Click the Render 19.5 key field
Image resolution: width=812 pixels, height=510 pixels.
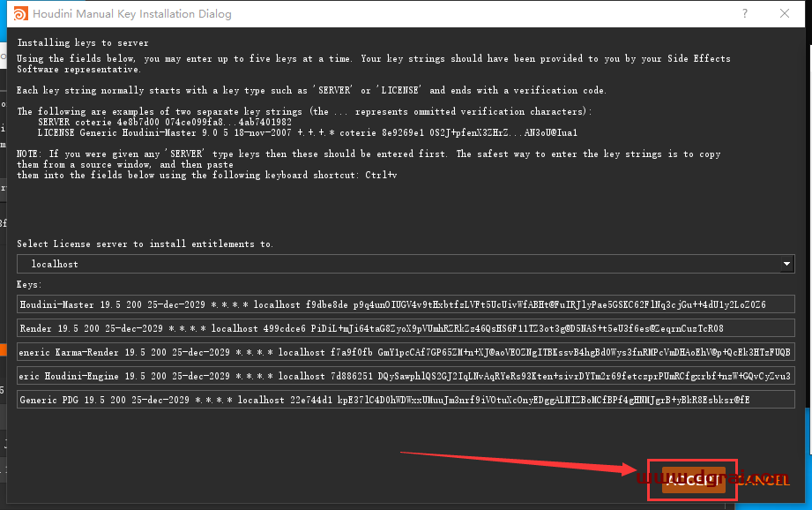click(406, 328)
